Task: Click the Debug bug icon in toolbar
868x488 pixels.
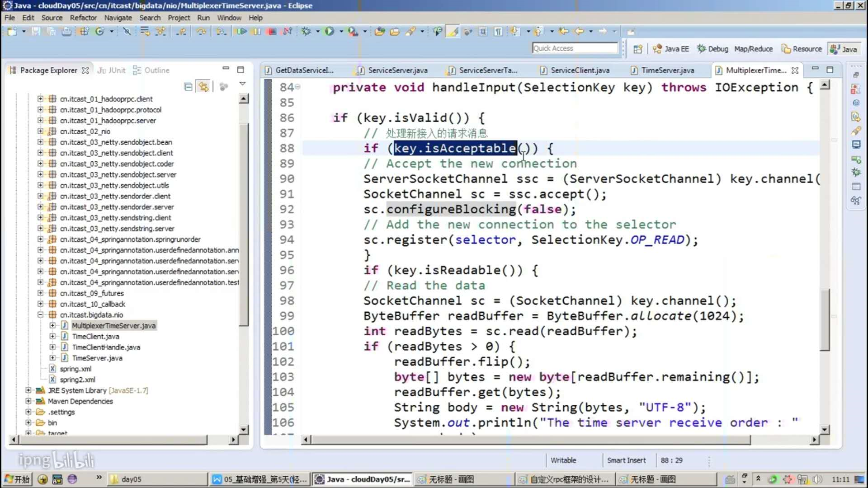Action: [307, 32]
